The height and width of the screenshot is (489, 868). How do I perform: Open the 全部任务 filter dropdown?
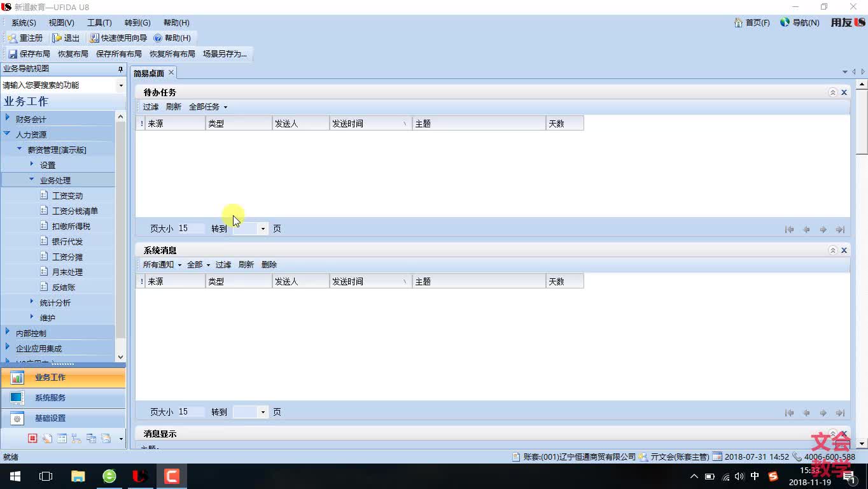[207, 106]
